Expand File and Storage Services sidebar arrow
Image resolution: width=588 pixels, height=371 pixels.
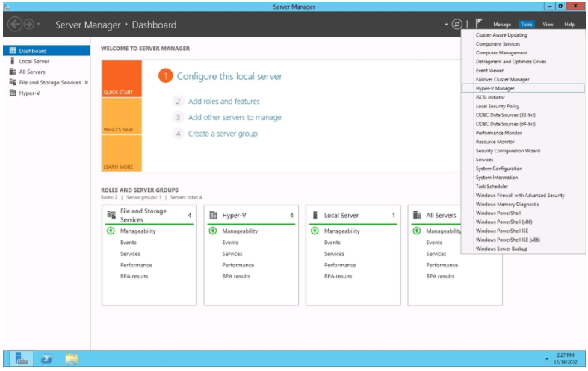(87, 82)
